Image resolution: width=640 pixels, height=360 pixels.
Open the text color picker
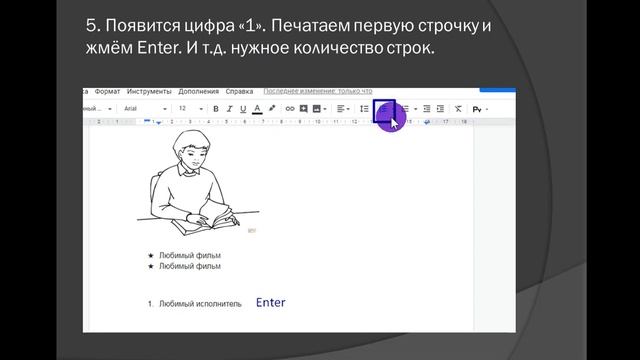pyautogui.click(x=257, y=109)
